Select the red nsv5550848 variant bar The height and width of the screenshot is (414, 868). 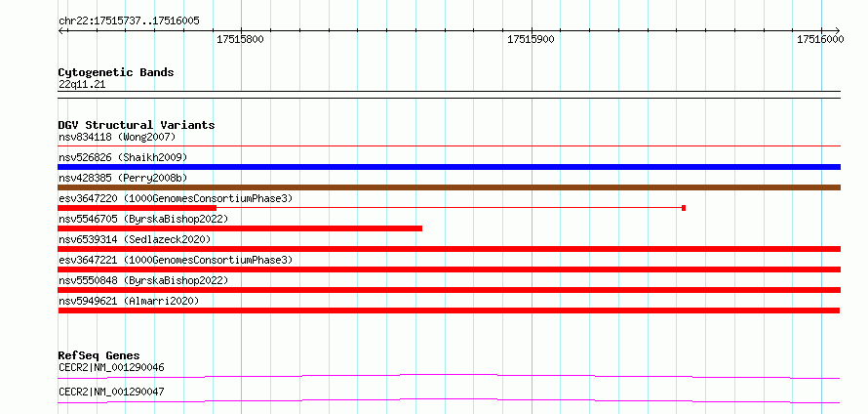(449, 290)
